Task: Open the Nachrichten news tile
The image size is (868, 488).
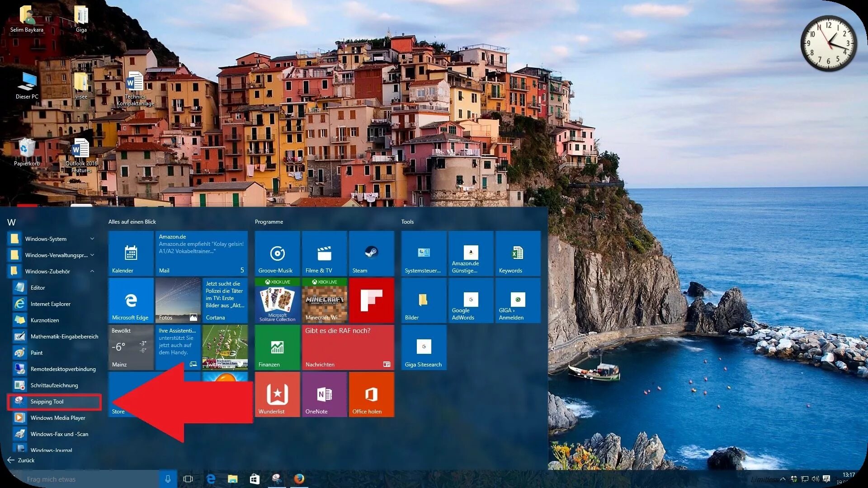Action: click(x=348, y=347)
